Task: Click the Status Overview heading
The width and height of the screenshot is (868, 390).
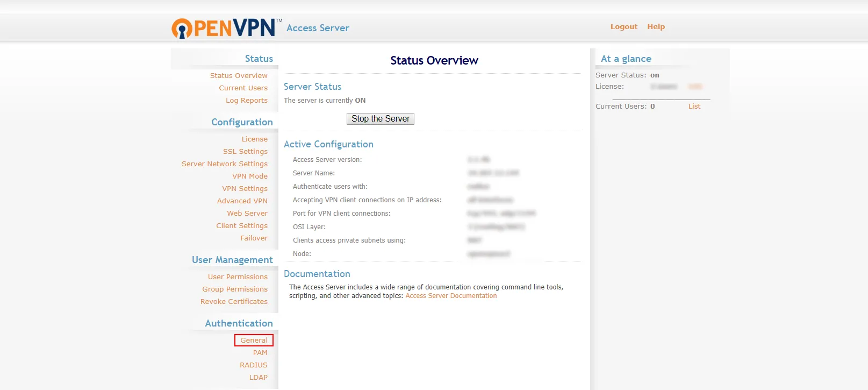Action: (434, 61)
